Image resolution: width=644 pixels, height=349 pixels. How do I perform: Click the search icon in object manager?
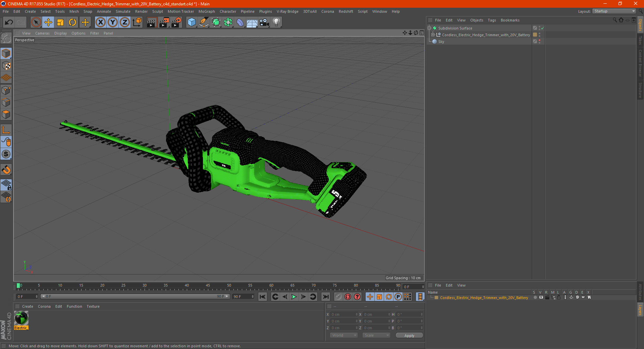[x=615, y=20]
